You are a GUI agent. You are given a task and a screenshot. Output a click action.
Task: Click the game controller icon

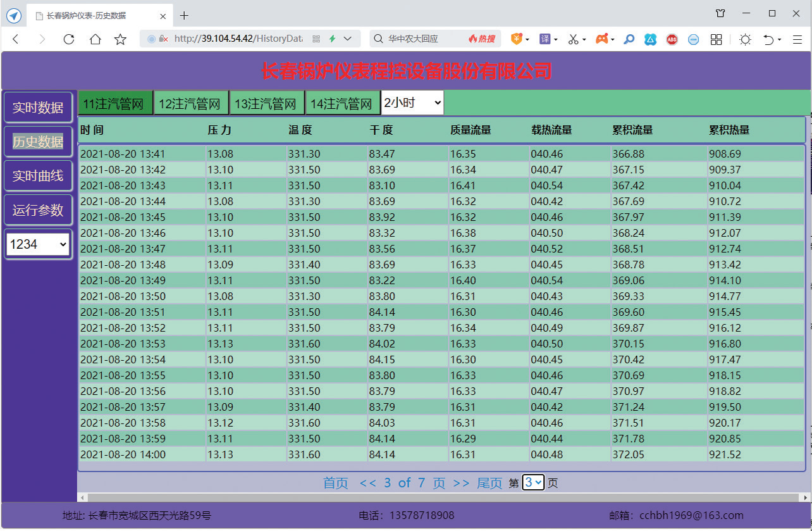point(601,39)
